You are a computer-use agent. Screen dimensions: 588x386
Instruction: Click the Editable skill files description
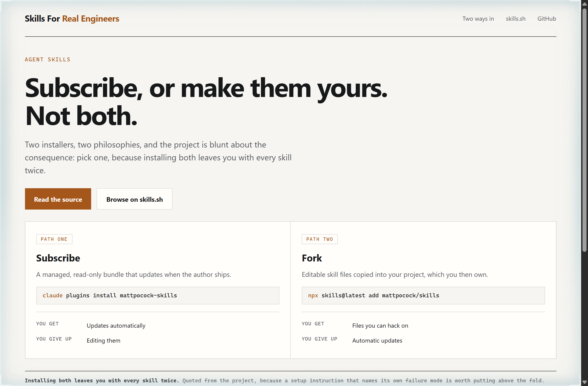pos(395,275)
